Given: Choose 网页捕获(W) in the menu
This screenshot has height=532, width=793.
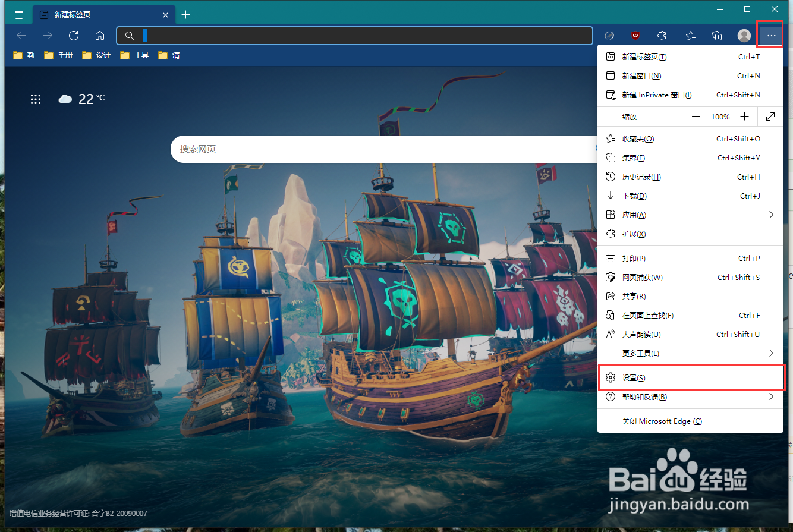Looking at the screenshot, I should 690,278.
